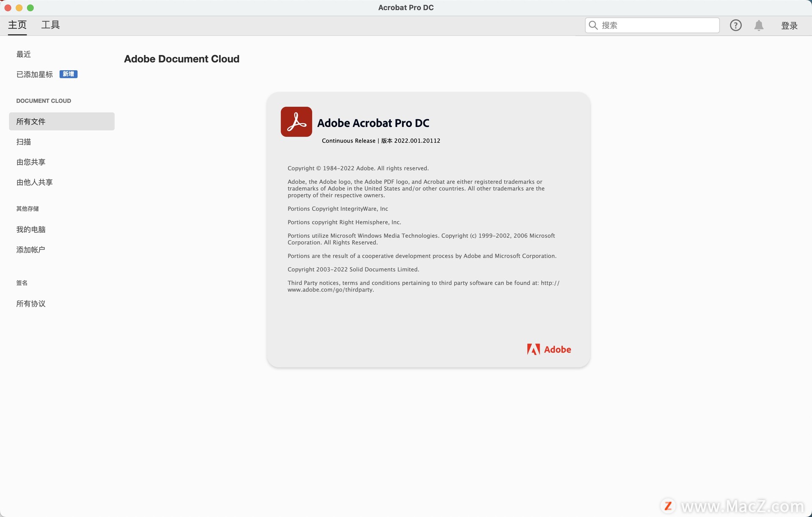Click the DOCUMENT CLOUD section label
This screenshot has height=517, width=812.
[44, 101]
